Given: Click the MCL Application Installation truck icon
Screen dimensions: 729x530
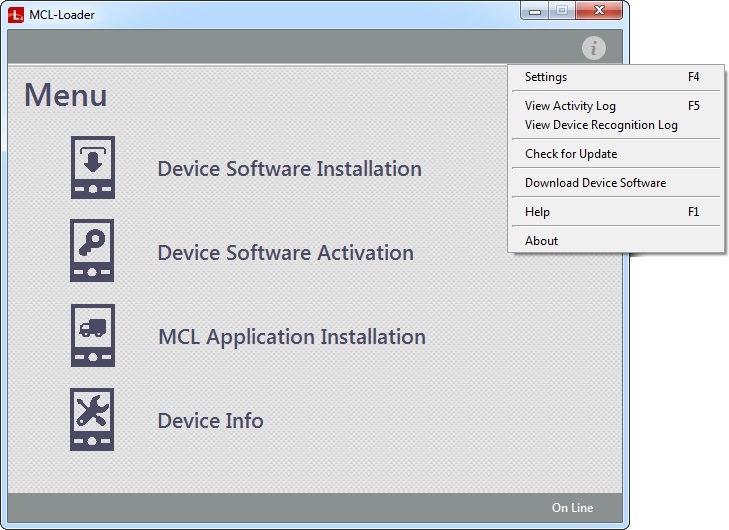Looking at the screenshot, I should pyautogui.click(x=92, y=336).
